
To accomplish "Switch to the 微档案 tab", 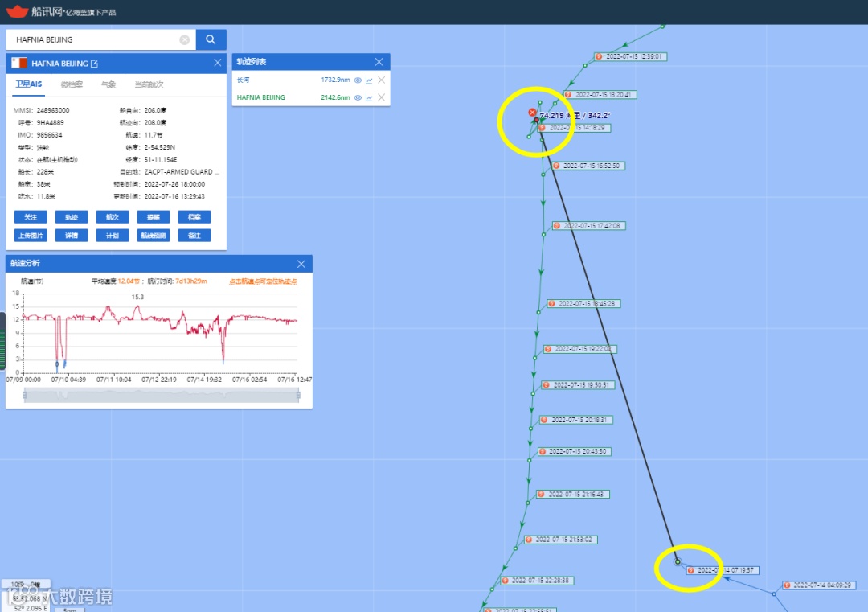I will [x=72, y=84].
